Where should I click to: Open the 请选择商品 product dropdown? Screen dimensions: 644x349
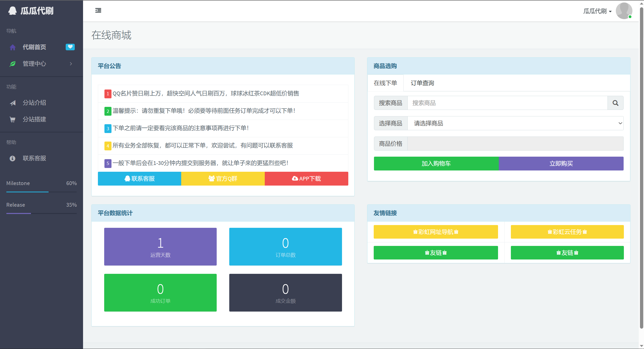coord(515,123)
